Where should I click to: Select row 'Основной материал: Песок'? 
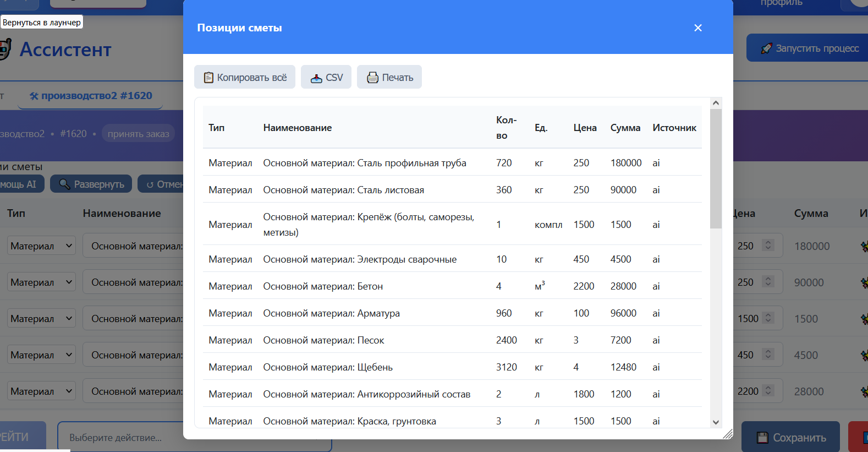(x=452, y=340)
